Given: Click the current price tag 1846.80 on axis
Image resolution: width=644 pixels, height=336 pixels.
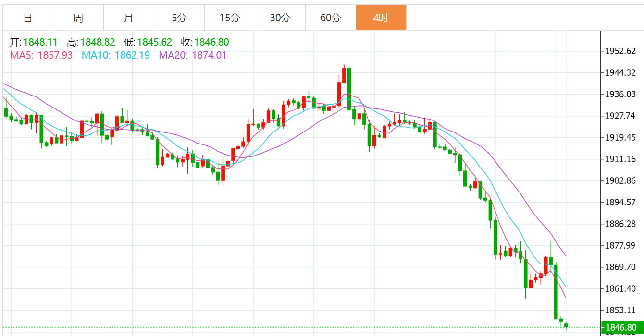Looking at the screenshot, I should click(x=621, y=328).
